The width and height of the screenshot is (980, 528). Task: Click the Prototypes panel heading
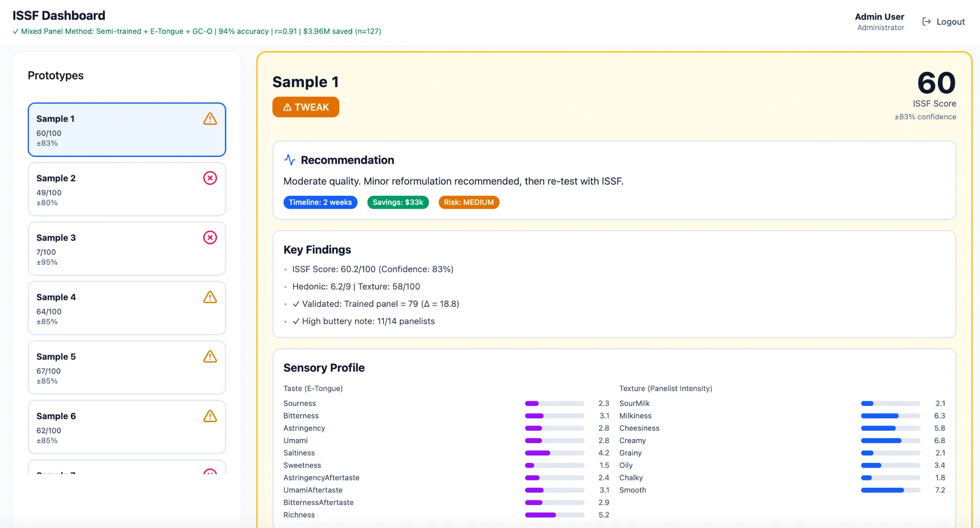coord(56,76)
